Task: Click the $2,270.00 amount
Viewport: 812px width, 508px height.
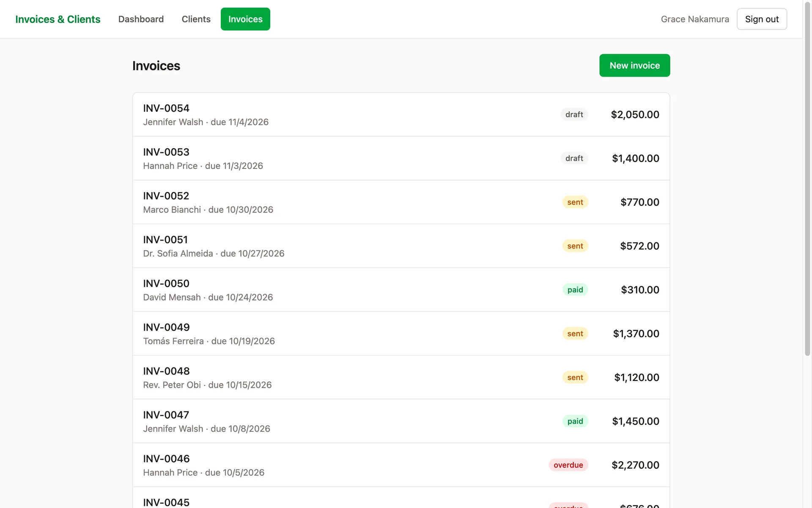Action: [635, 465]
